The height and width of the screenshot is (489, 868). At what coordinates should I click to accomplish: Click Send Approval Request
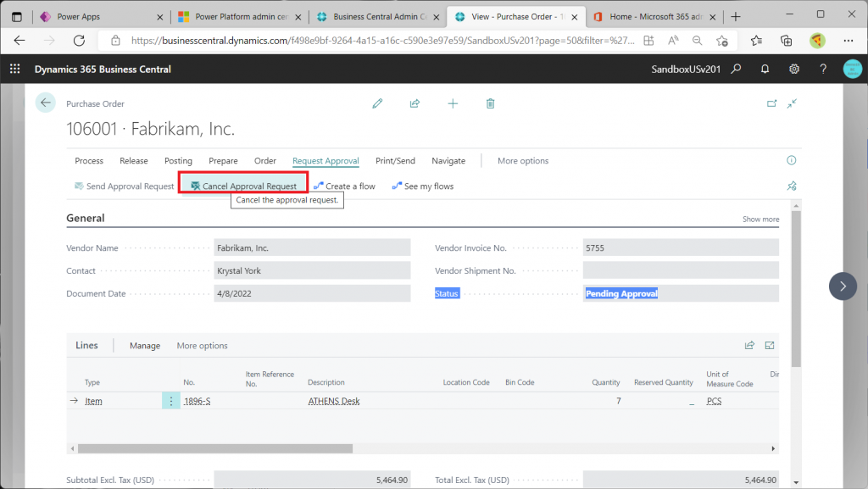point(124,186)
